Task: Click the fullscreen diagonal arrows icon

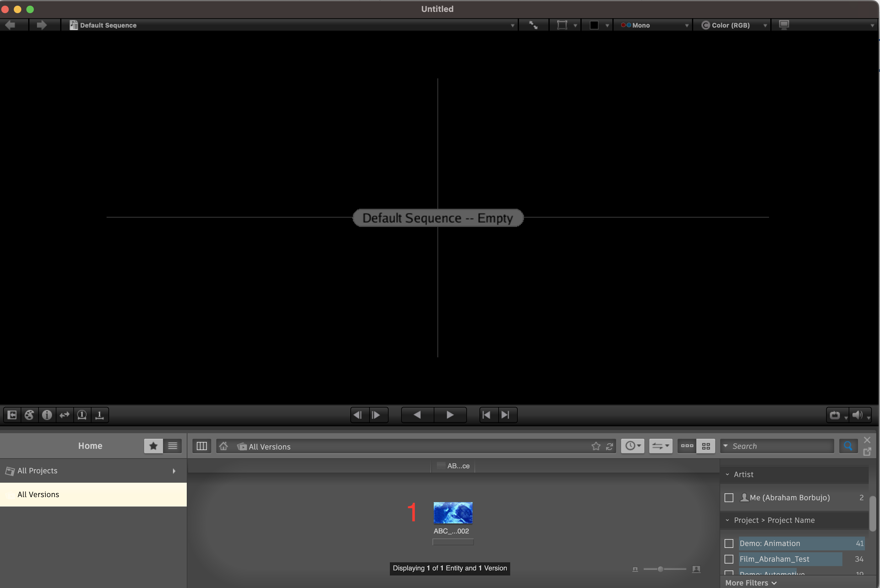Action: 534,25
